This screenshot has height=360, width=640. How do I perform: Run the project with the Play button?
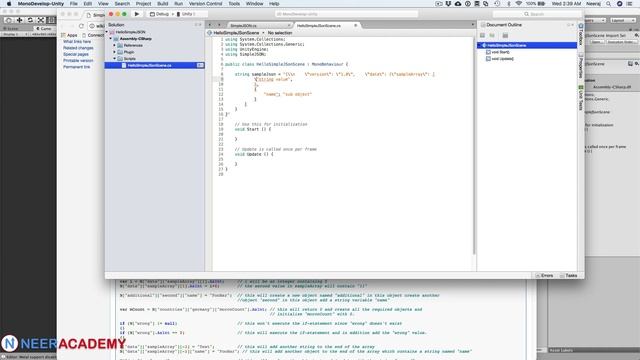(137, 14)
